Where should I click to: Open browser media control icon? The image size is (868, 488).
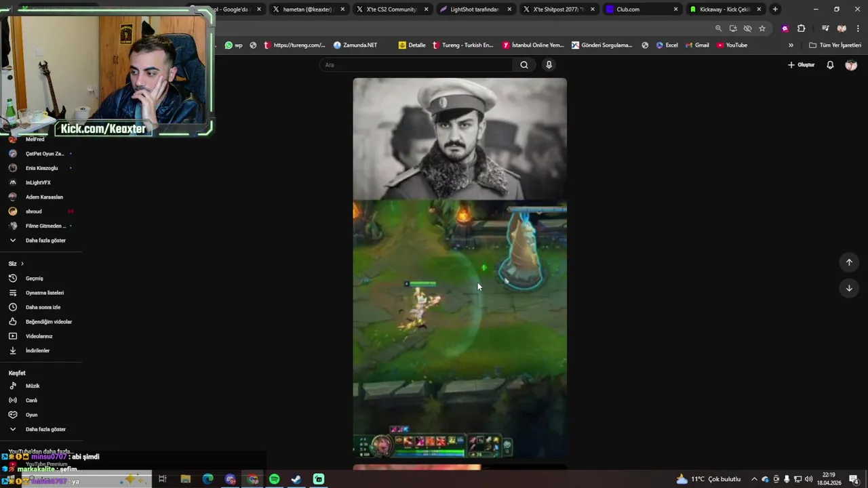click(x=825, y=28)
